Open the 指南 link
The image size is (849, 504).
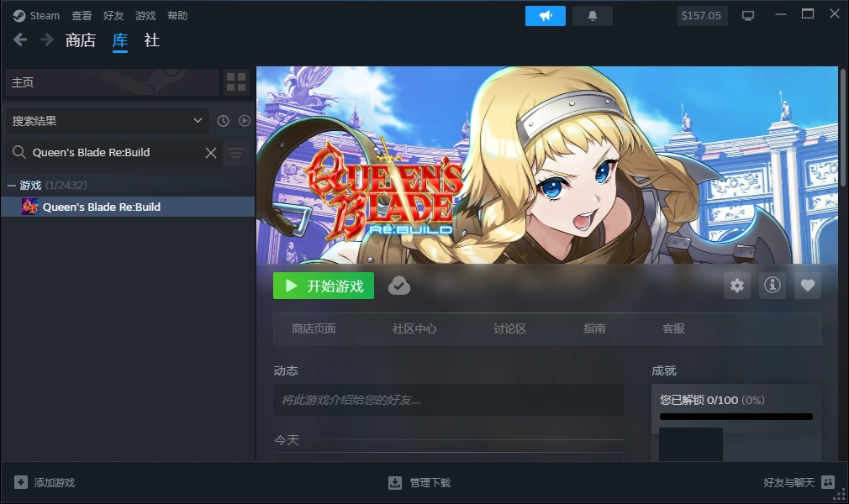[594, 328]
